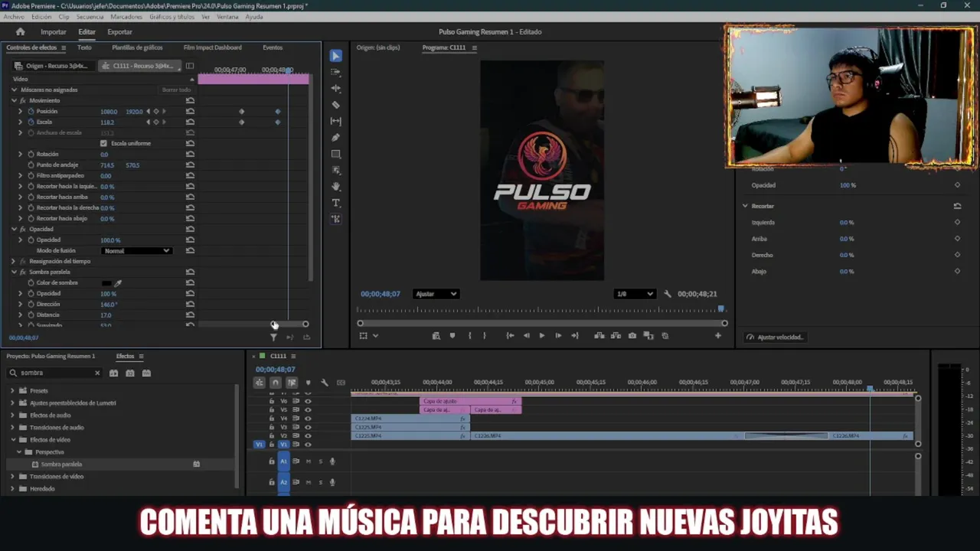The width and height of the screenshot is (980, 551).
Task: Open Timeline display settings wrench
Action: coord(325,383)
